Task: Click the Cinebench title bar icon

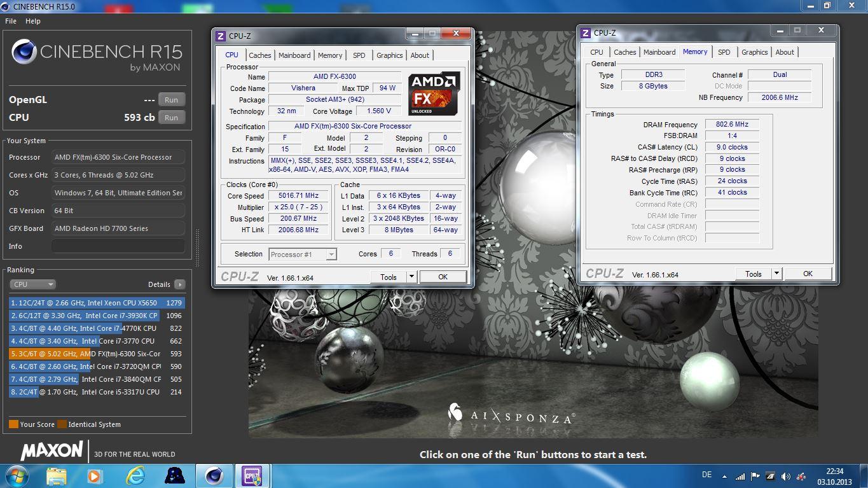Action: 6,6
